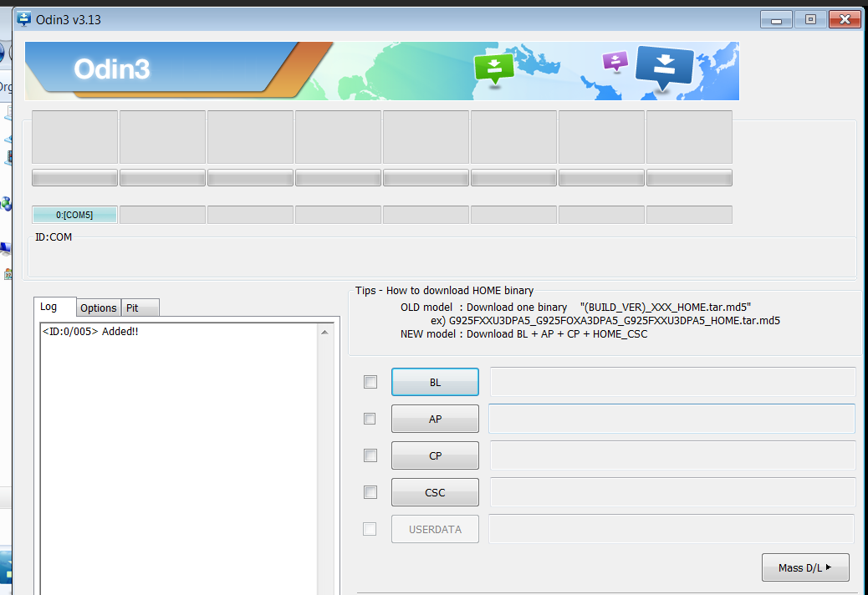868x595 pixels.
Task: Click the USERDATA button
Action: point(435,529)
